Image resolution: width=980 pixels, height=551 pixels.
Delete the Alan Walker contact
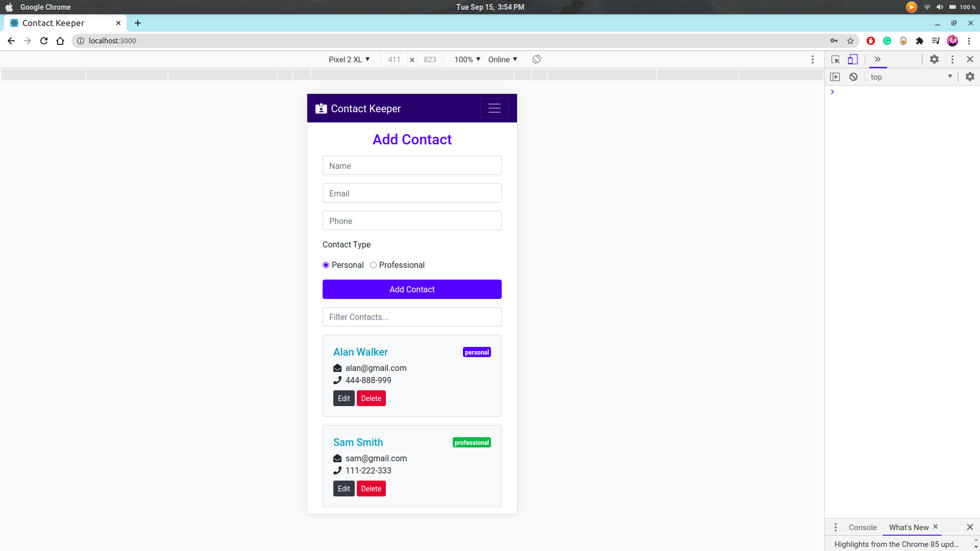(x=371, y=398)
